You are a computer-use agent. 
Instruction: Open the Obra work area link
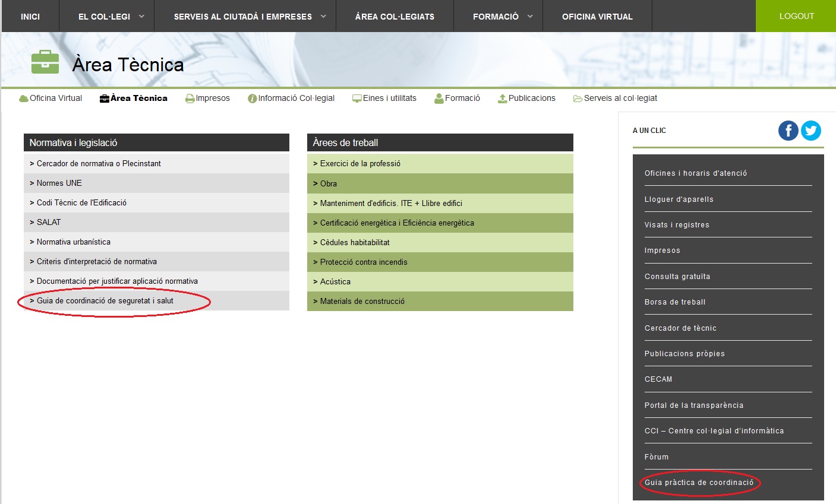[440, 183]
